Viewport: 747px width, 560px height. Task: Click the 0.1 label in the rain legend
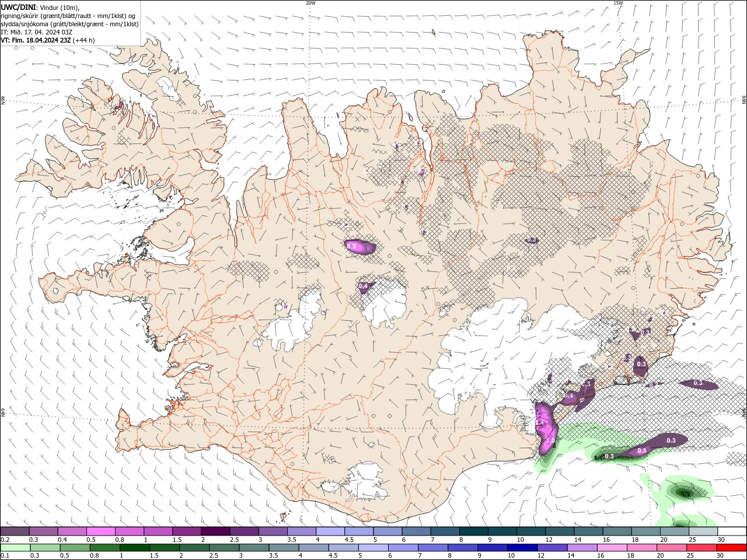click(5, 556)
